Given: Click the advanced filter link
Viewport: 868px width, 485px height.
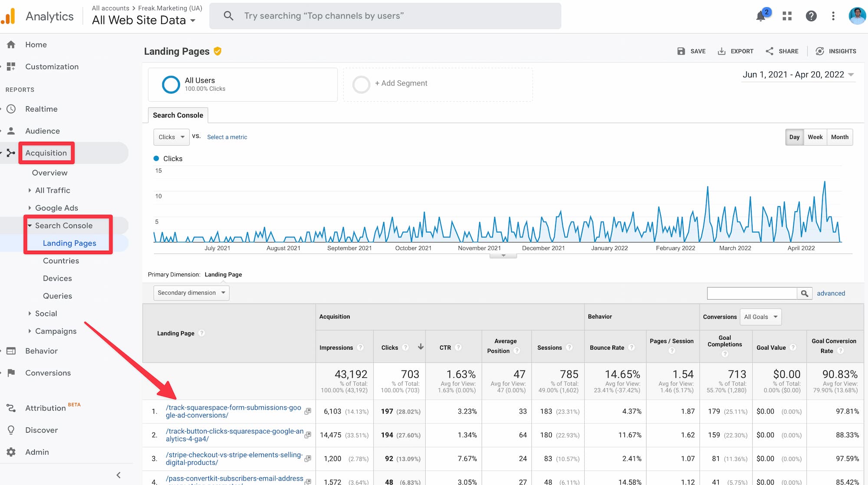Looking at the screenshot, I should (831, 293).
